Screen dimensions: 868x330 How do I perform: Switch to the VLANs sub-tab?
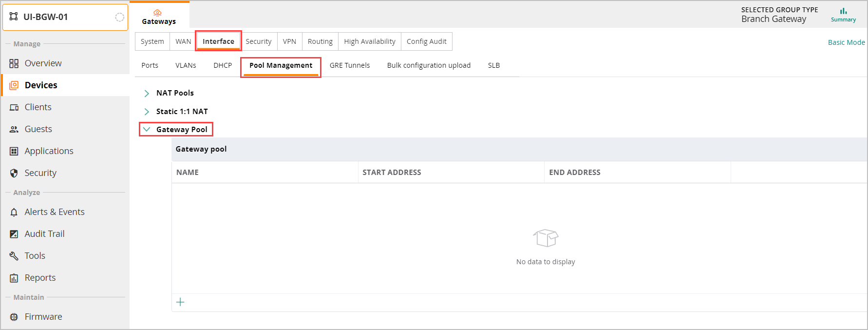click(x=186, y=65)
